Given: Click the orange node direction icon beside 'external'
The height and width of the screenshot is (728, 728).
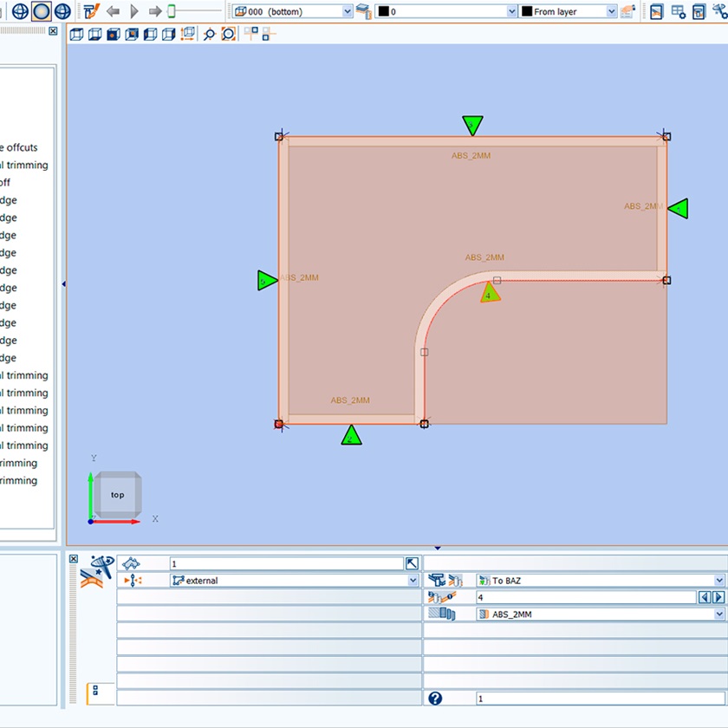Looking at the screenshot, I should point(133,581).
